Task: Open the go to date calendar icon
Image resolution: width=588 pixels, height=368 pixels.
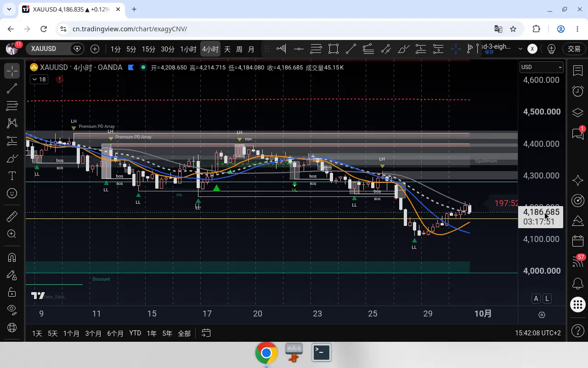Action: coord(206,333)
